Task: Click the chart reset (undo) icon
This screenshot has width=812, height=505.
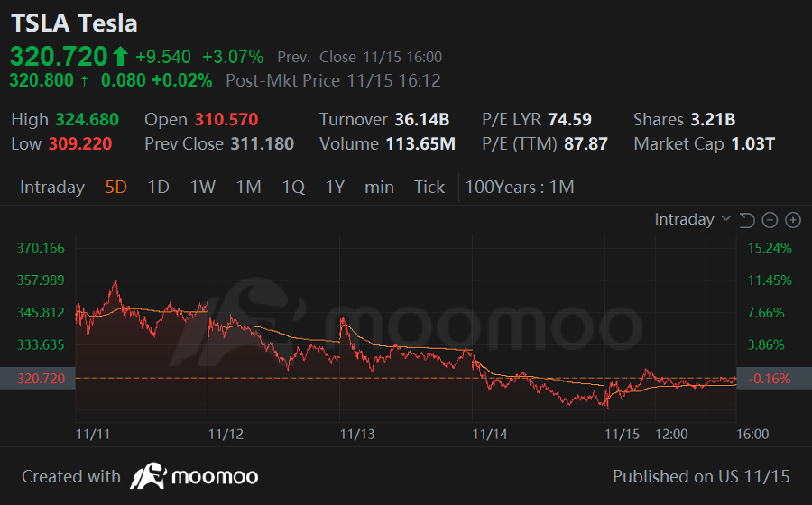Action: pyautogui.click(x=746, y=220)
